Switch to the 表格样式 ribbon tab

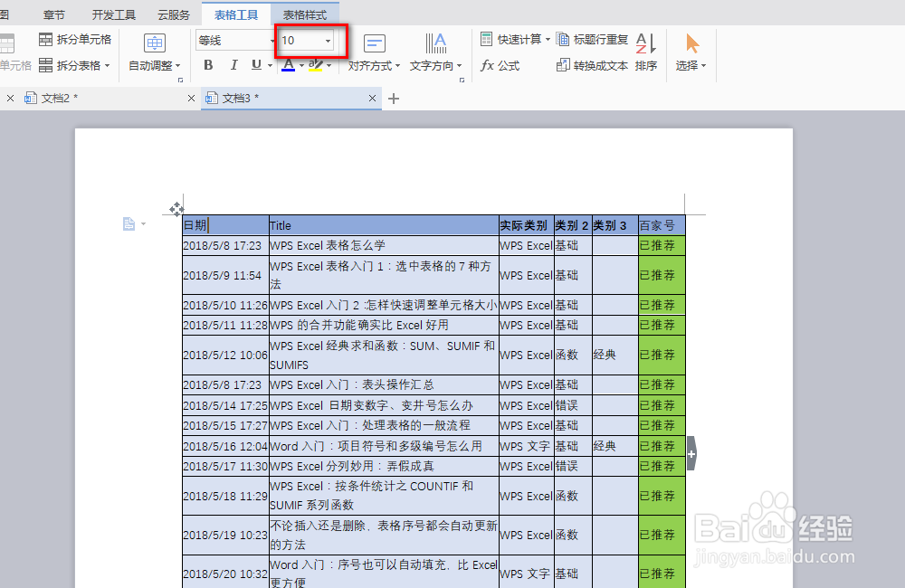[305, 15]
